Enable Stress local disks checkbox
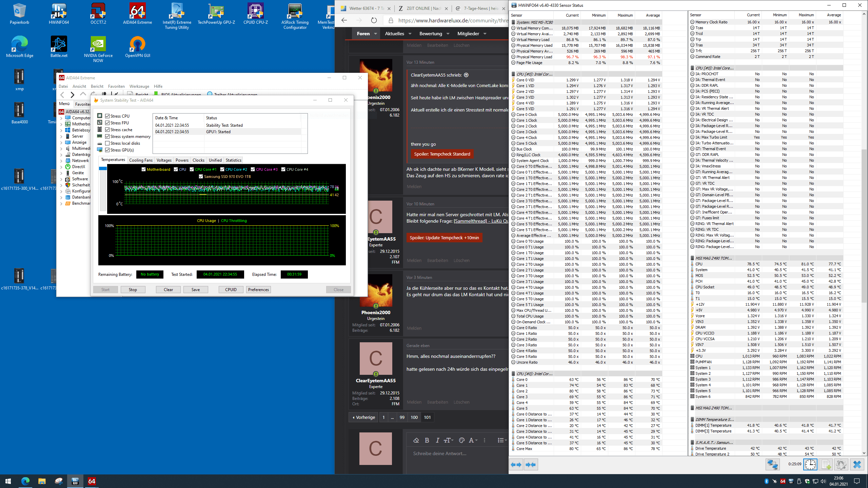The width and height of the screenshot is (868, 488). 107,143
